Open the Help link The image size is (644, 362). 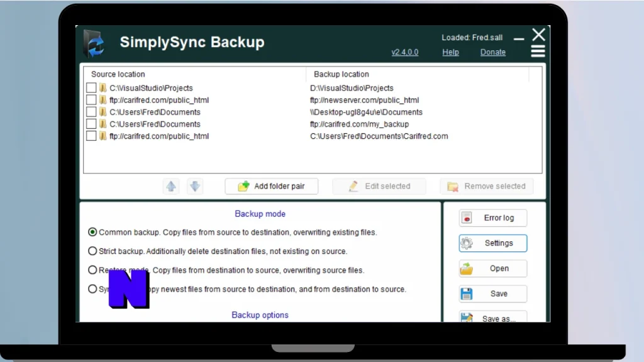click(x=450, y=52)
